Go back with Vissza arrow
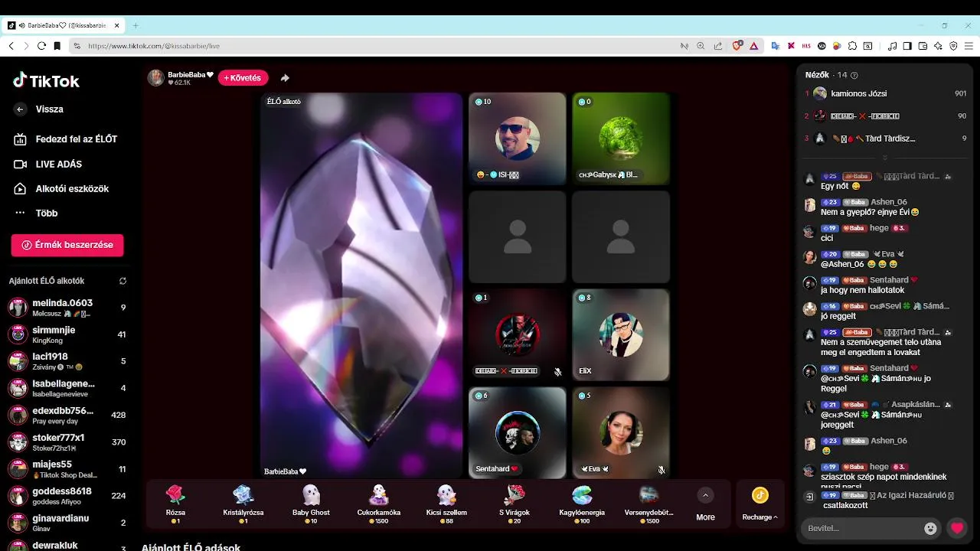This screenshot has height=551, width=980. click(21, 109)
